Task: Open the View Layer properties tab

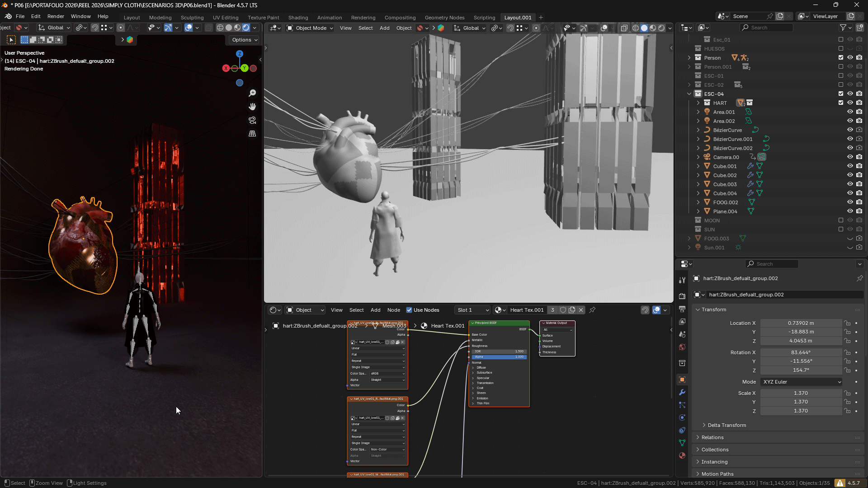Action: tap(682, 322)
